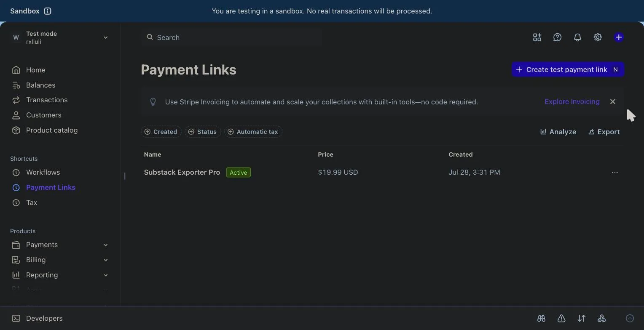Open row actions menu for Substack Exporter Pro
Viewport: 644px width, 330px height.
[x=615, y=172]
